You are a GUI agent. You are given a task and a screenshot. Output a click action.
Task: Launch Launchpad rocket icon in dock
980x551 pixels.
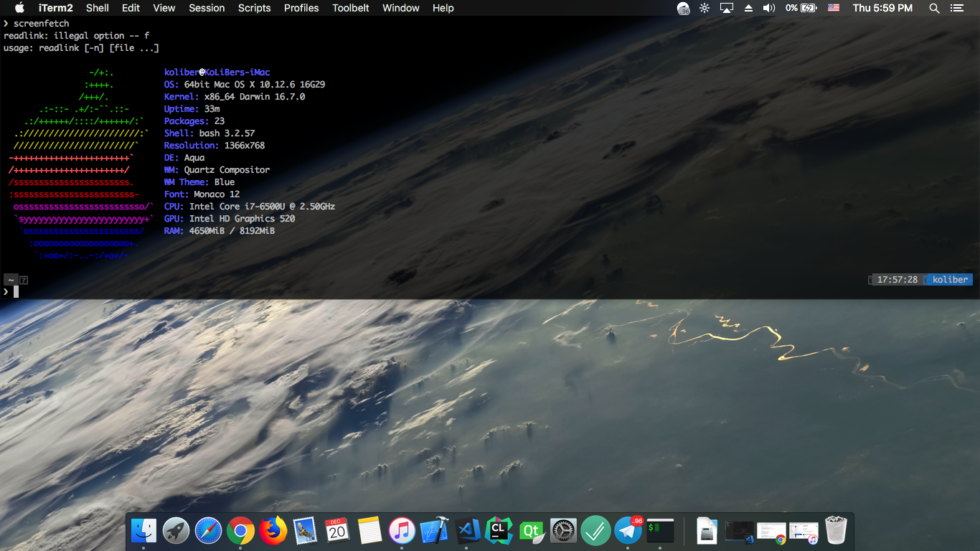(176, 531)
